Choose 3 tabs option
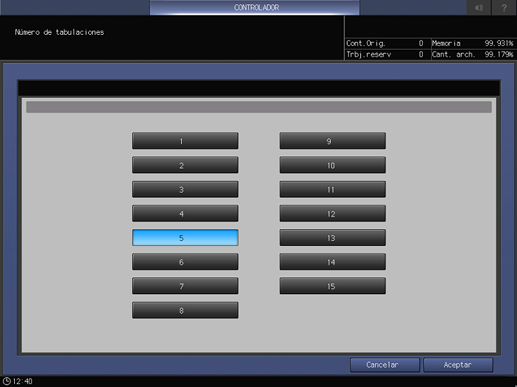517x387 pixels. [x=185, y=189]
